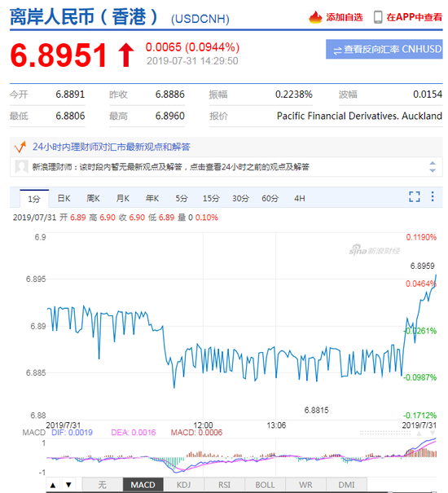Click the 13:06 time axis marker
Viewport: 448px width, 493px height.
tap(276, 425)
